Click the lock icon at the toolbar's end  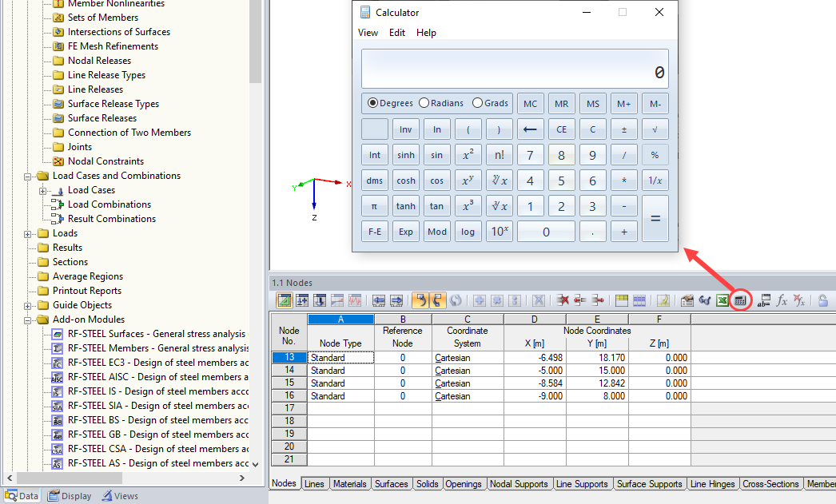coord(823,300)
